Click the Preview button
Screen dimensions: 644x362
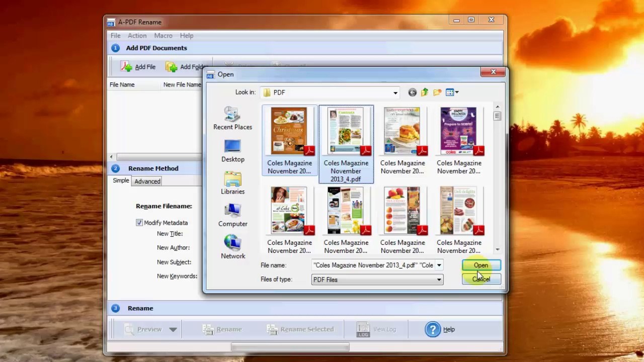pyautogui.click(x=143, y=329)
